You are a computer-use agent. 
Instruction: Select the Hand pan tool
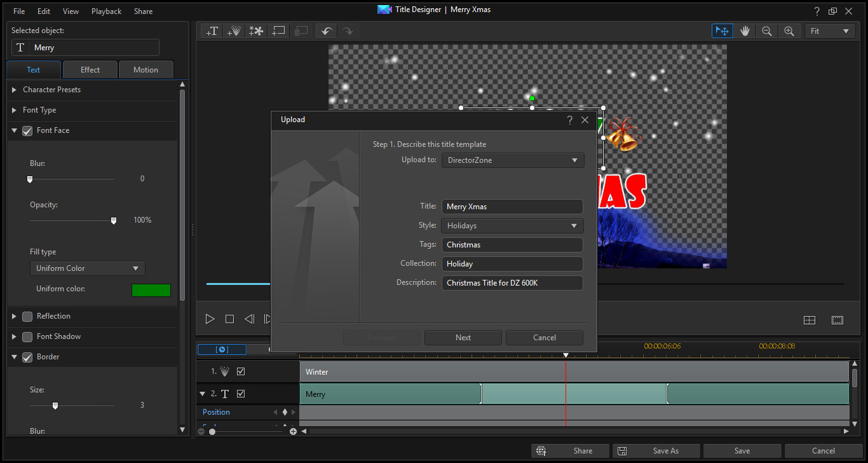click(744, 31)
